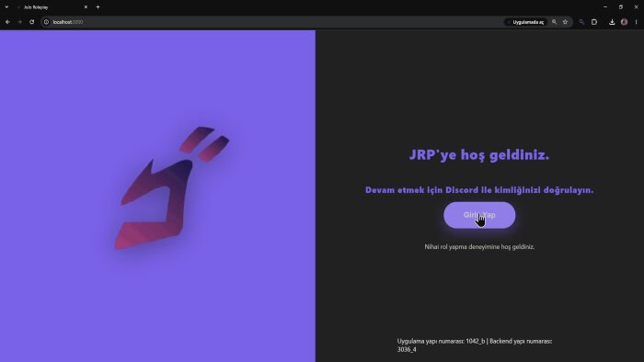Open the tab search dropdown chevron
The image size is (644, 362).
pos(6,7)
